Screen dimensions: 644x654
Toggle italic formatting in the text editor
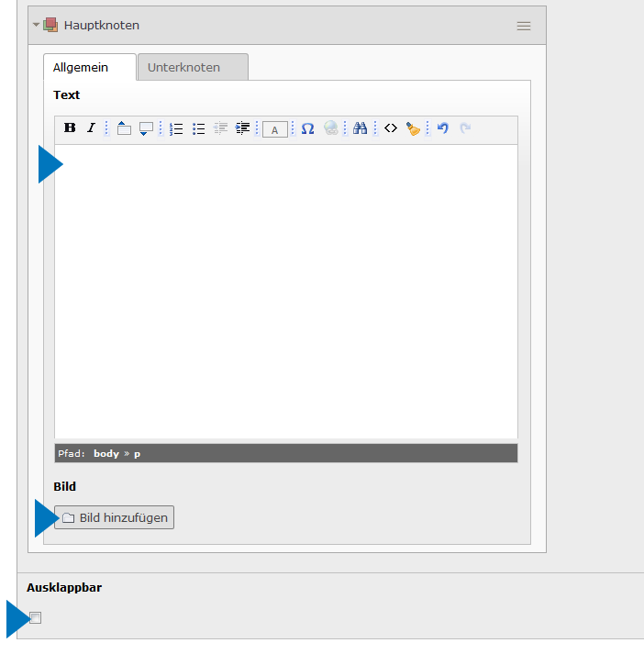coord(91,128)
